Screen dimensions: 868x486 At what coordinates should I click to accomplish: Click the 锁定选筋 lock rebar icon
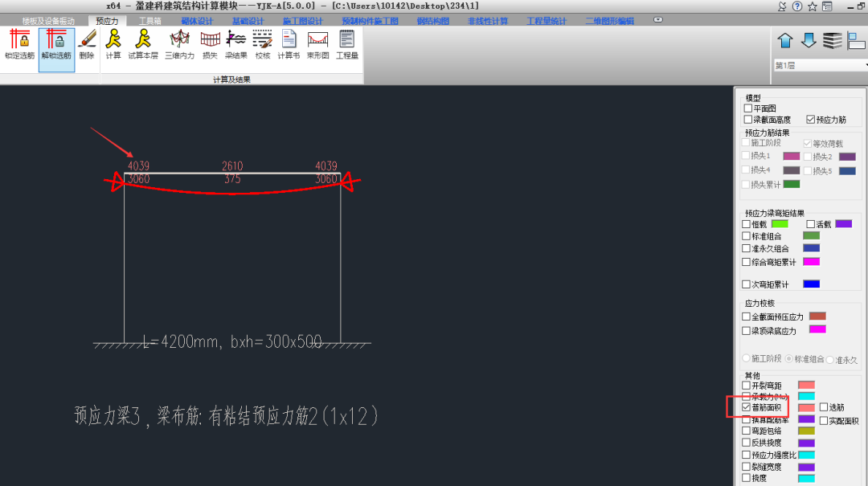20,44
